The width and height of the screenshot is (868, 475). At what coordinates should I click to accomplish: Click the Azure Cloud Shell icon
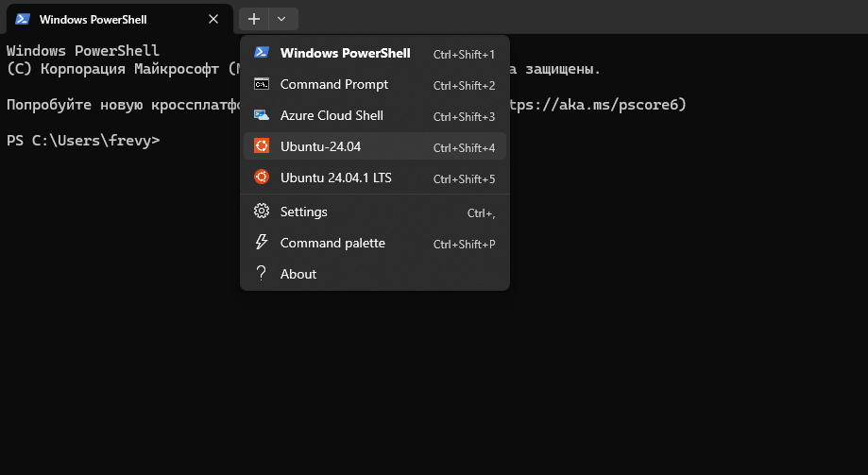pyautogui.click(x=262, y=115)
